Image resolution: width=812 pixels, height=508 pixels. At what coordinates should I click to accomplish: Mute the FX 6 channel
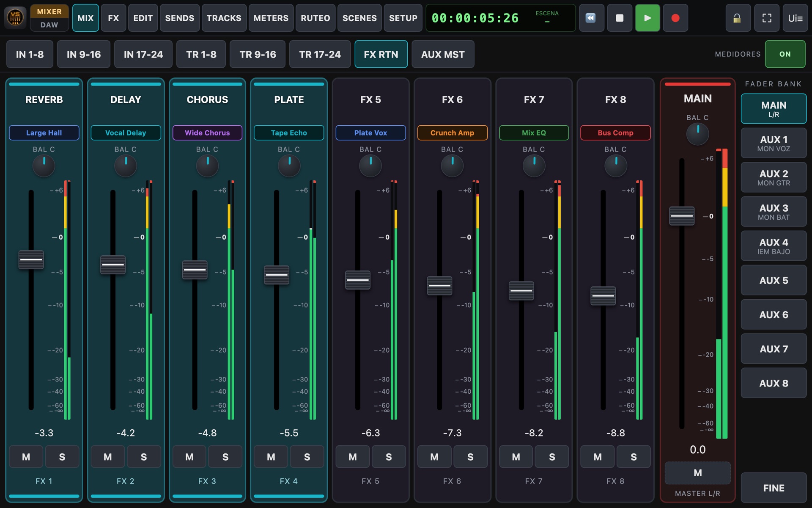(434, 457)
